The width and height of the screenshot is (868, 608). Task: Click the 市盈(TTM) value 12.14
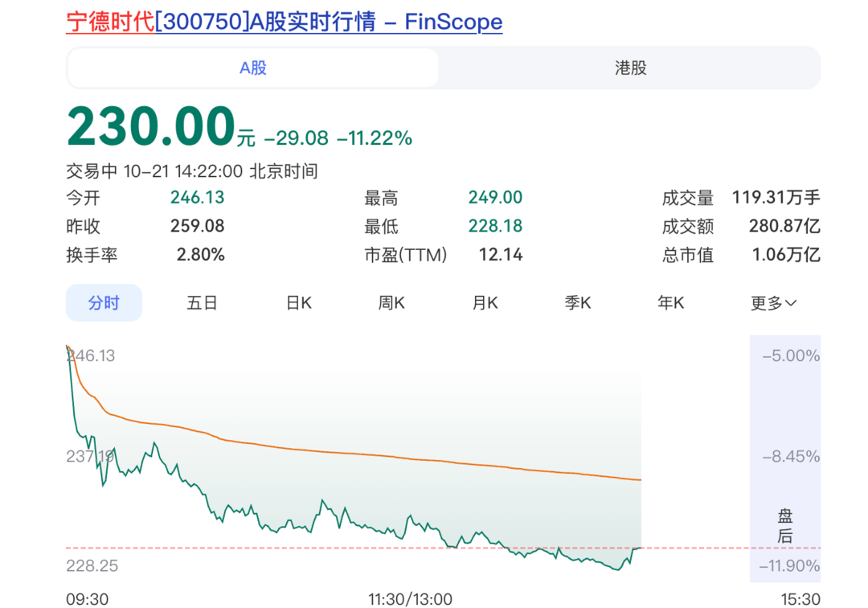click(x=501, y=255)
